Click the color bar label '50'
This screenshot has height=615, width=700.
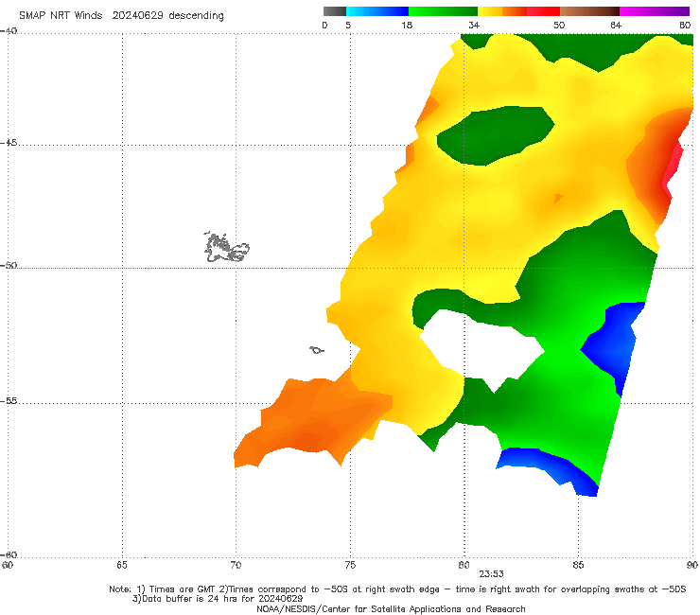pyautogui.click(x=559, y=26)
